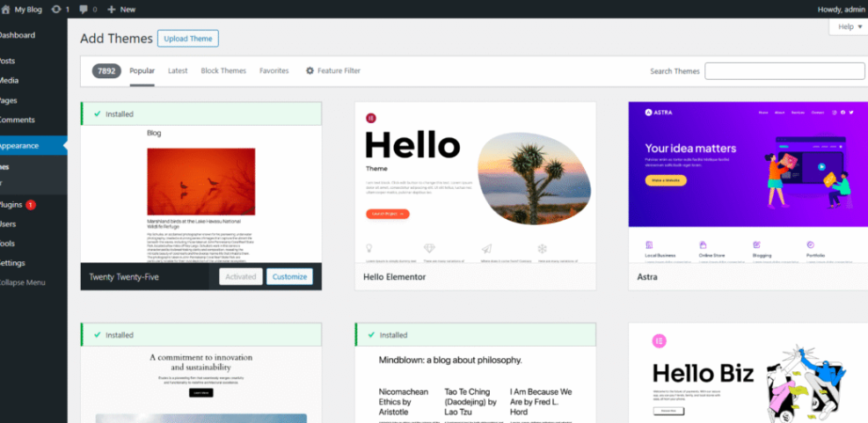This screenshot has height=423, width=868.
Task: Open the Astra theme preview image
Action: pos(748,182)
